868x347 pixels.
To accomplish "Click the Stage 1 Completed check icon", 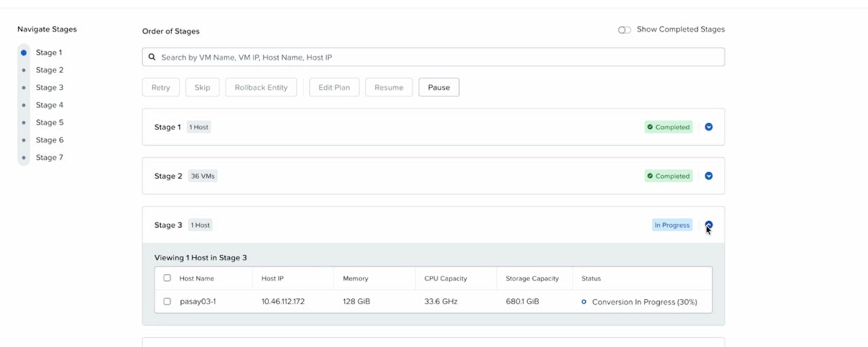I will coord(650,127).
